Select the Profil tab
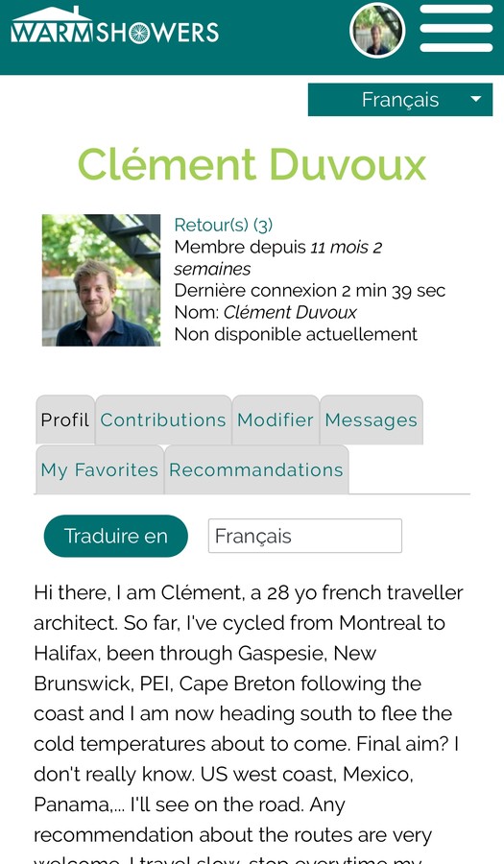The height and width of the screenshot is (864, 504). click(x=65, y=420)
